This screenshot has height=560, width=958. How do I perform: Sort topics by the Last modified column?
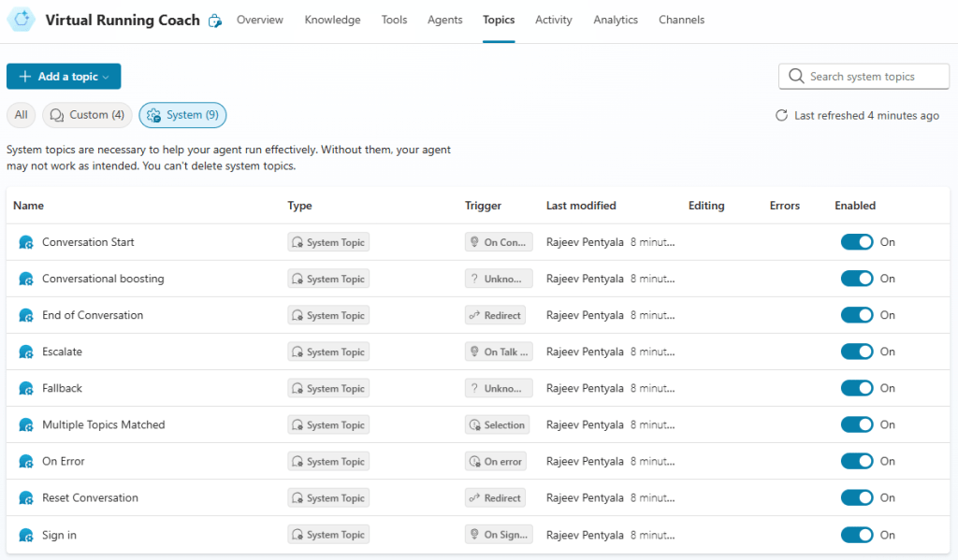point(581,206)
